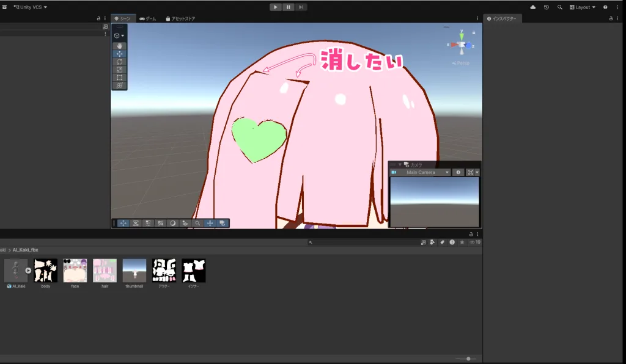Click the grid plane icon on overlay toolbar
626x364 pixels.
tap(185, 224)
